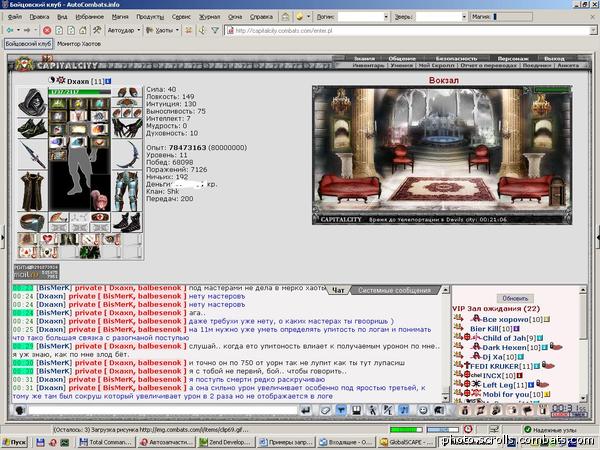Select the Чат tab
This screenshot has width=600, height=450.
[x=338, y=290]
